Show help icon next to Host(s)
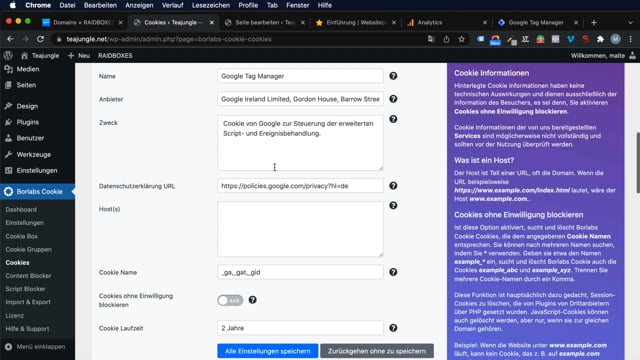 pyautogui.click(x=393, y=205)
